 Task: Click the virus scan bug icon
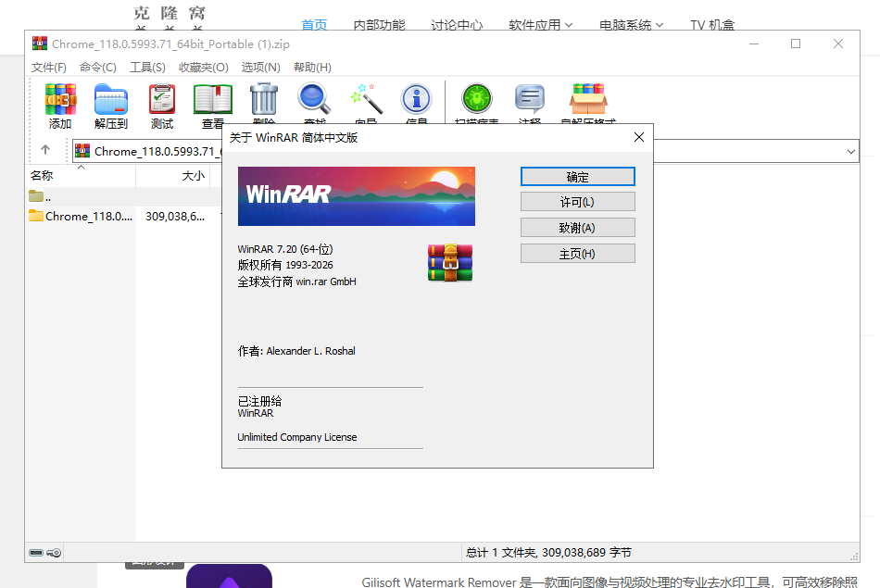[477, 99]
